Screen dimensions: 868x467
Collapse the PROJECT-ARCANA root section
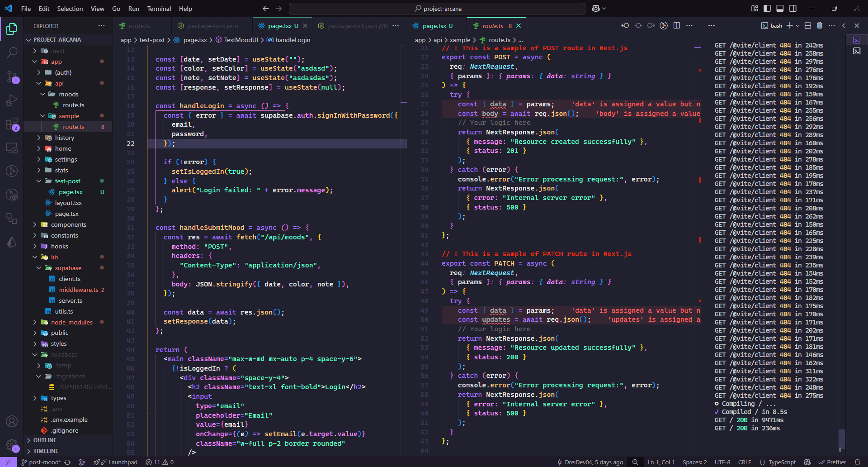coord(68,40)
